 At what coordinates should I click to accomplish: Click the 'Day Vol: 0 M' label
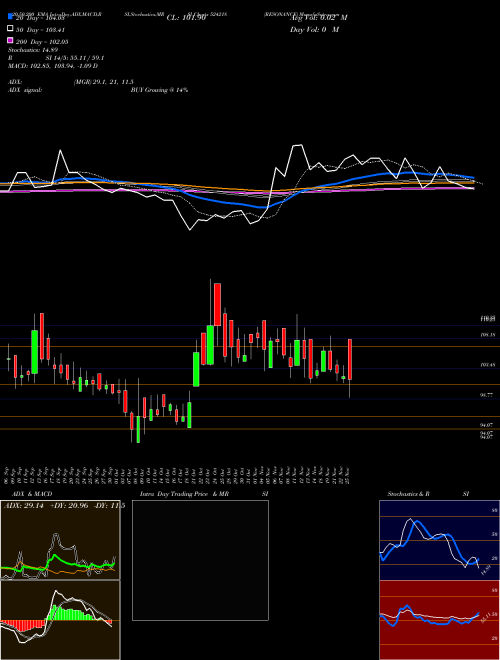coord(314,29)
